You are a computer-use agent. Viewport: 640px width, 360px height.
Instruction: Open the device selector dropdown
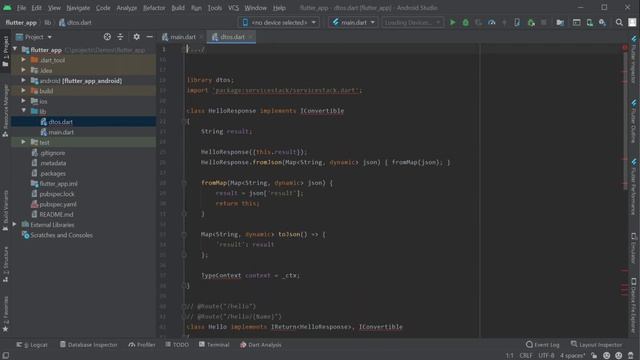[279, 22]
